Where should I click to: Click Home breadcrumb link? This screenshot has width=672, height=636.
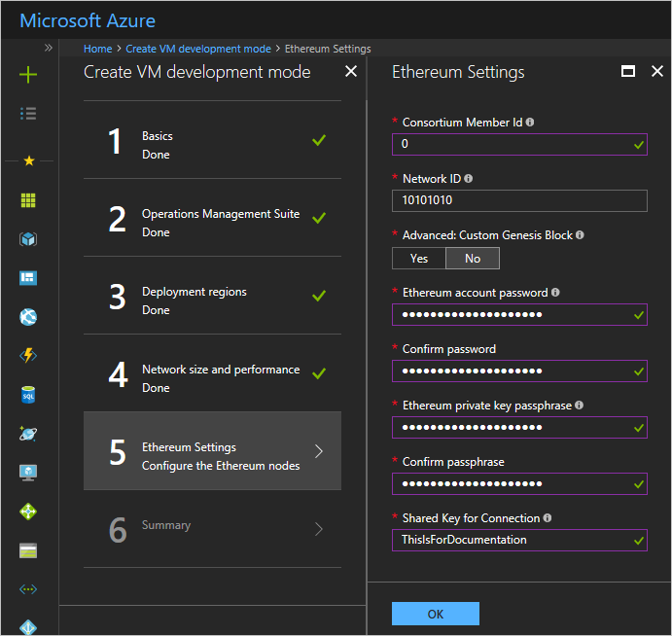(97, 49)
